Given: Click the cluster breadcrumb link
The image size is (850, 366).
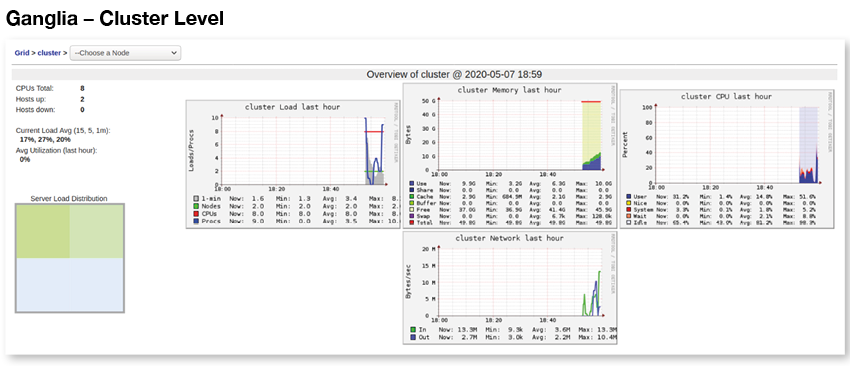Looking at the screenshot, I should (x=49, y=53).
